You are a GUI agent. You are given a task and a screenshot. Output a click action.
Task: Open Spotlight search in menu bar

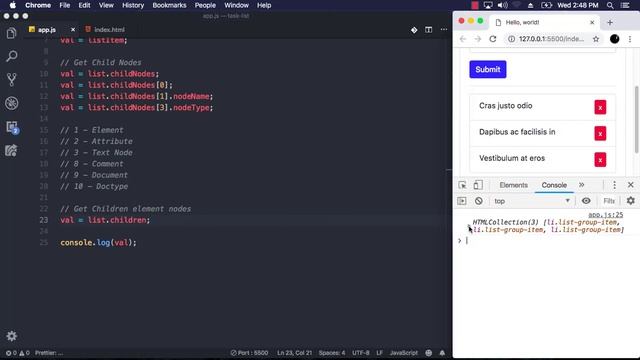tap(610, 5)
